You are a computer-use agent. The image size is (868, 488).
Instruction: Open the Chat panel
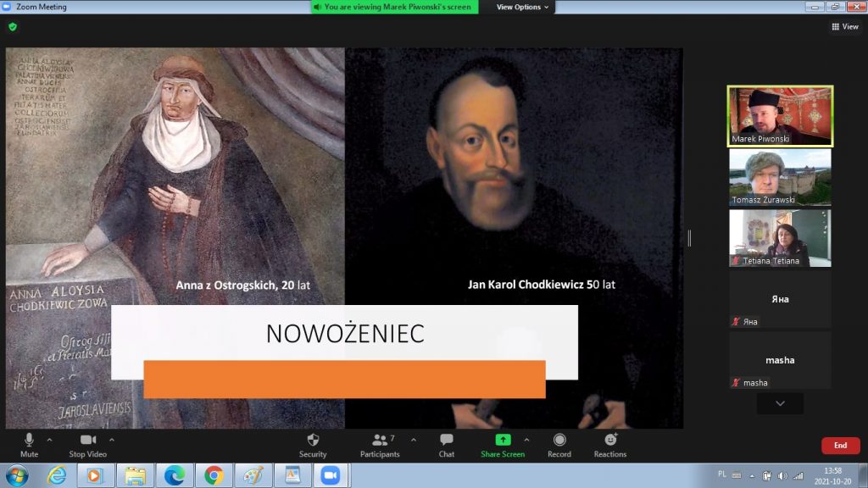coord(447,441)
